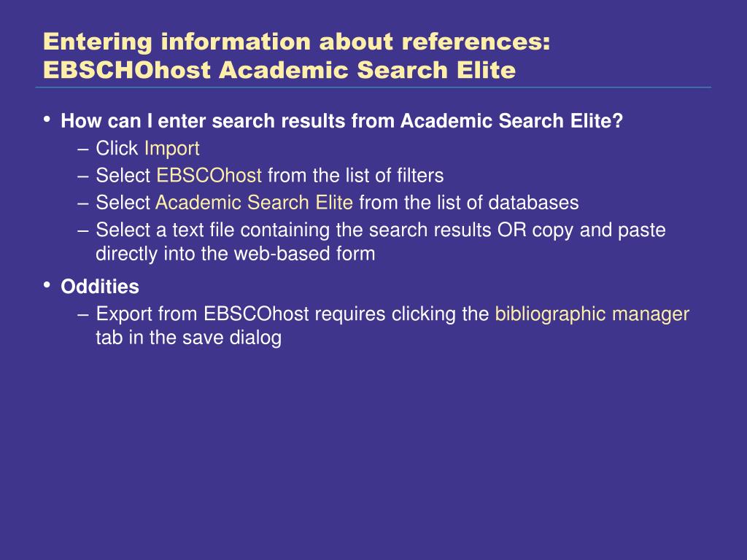747x560 pixels.
Task: Select the highlighted "EBSCOhost" filter name
Action: pos(209,175)
